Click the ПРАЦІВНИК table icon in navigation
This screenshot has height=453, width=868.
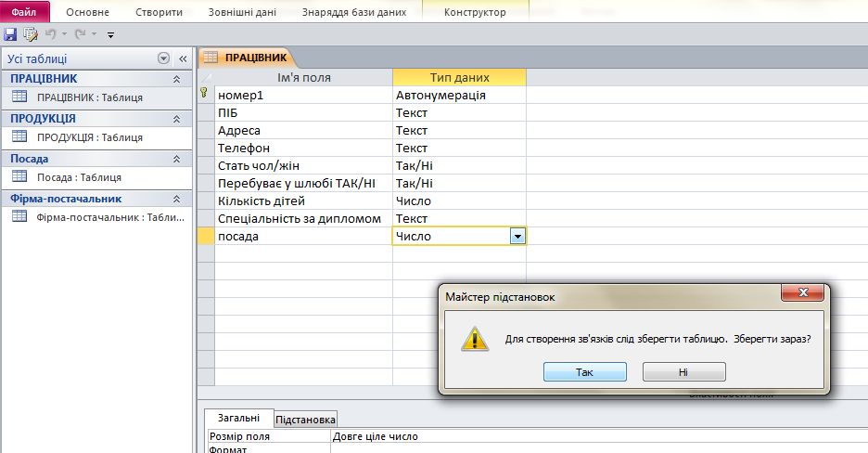coord(19,97)
